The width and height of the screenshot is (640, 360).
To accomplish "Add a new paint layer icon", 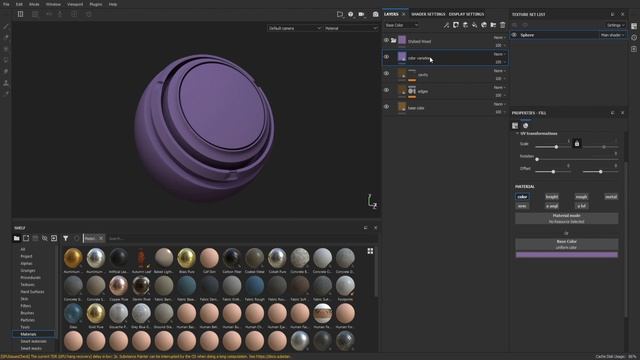I will click(465, 25).
